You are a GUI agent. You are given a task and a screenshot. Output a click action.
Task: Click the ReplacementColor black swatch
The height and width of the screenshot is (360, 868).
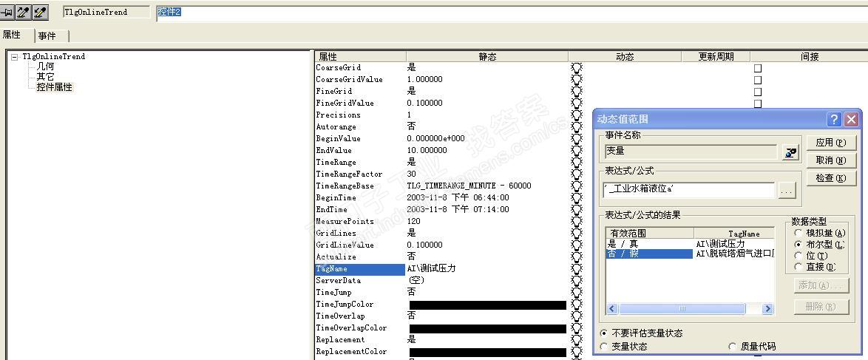click(x=488, y=353)
